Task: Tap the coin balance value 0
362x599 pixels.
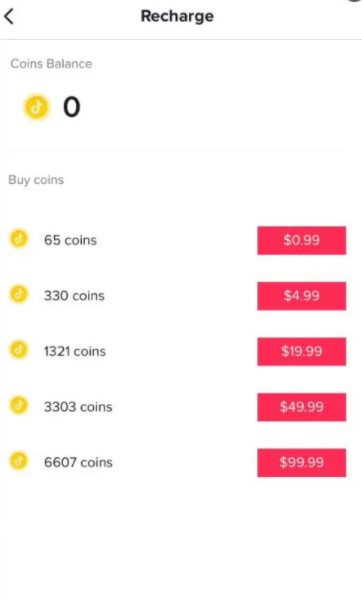Action: 72,107
